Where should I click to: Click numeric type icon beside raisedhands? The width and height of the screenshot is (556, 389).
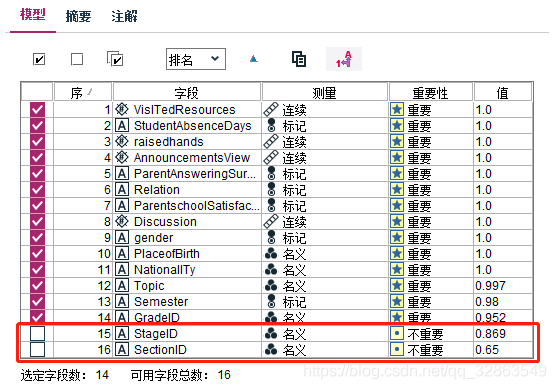click(122, 141)
